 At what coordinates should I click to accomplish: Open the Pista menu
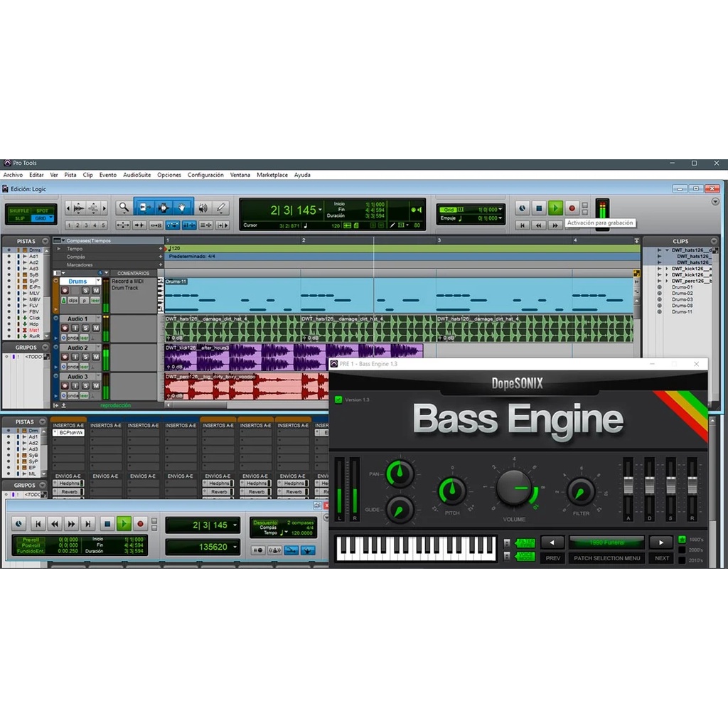[70, 175]
